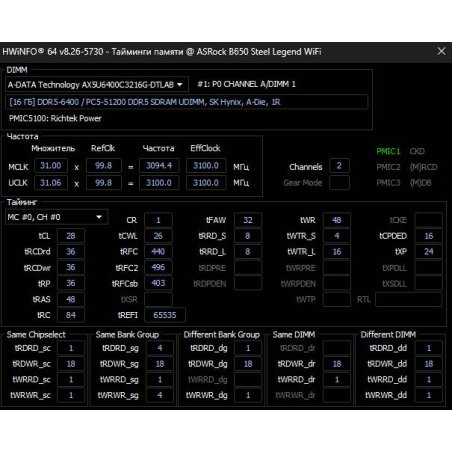The image size is (452, 452).
Task: Open the MC #0, CH #0 dropdown
Action: pos(56,217)
